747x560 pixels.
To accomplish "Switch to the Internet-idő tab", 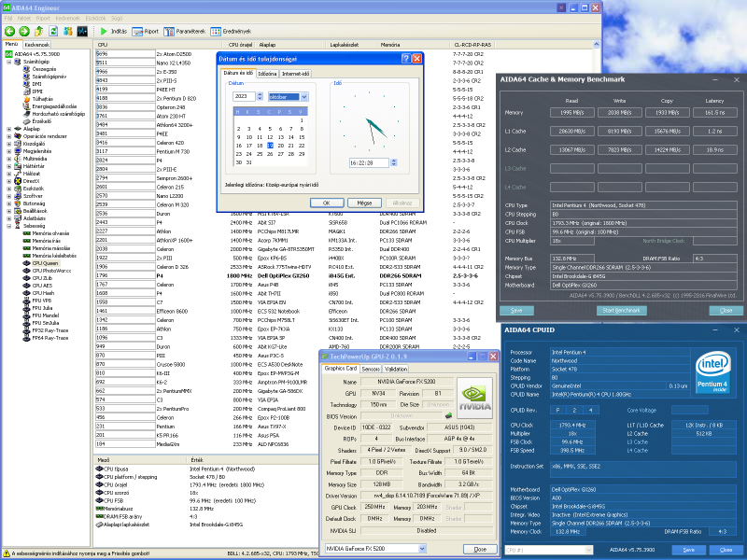I will [295, 74].
